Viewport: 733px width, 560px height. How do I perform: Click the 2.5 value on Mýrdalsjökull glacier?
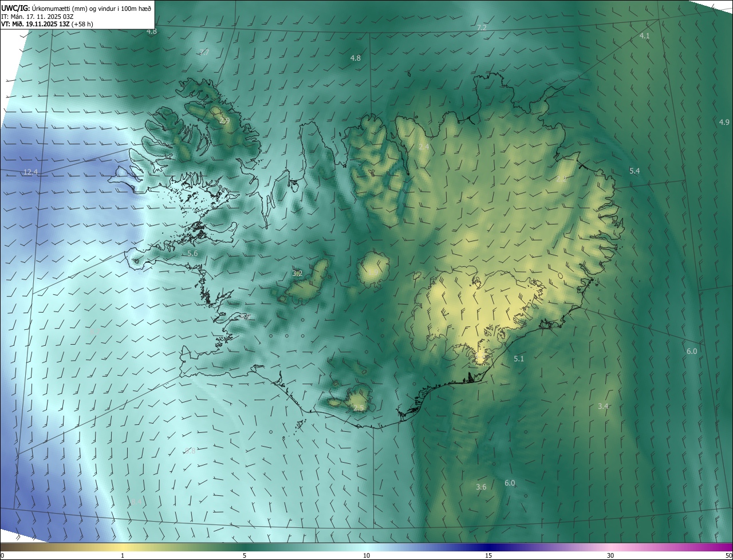coord(358,408)
